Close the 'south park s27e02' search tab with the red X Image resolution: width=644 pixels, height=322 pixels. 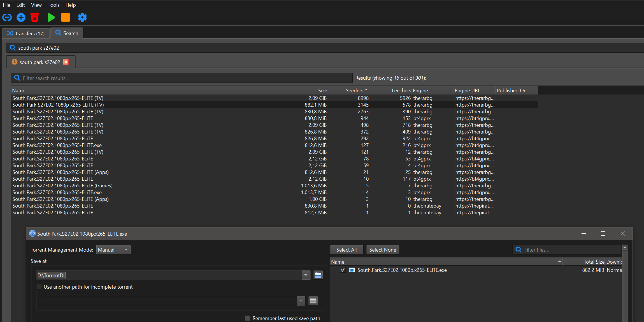(66, 62)
